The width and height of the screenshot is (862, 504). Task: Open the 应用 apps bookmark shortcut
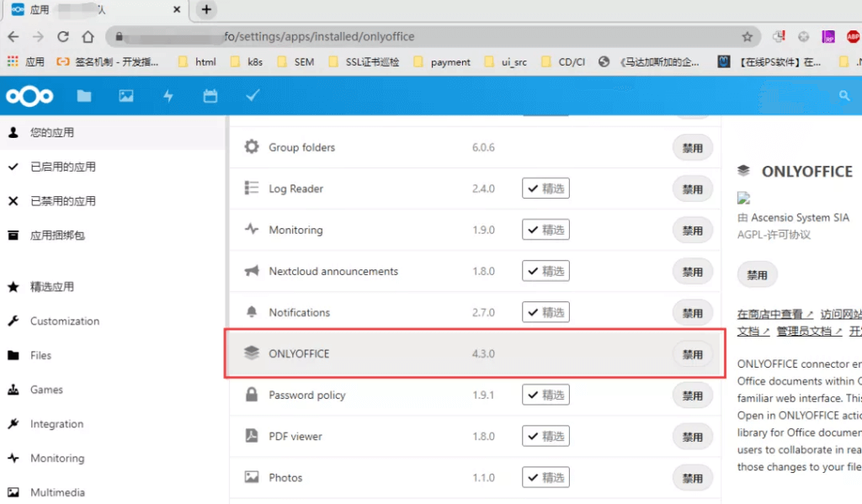[26, 62]
